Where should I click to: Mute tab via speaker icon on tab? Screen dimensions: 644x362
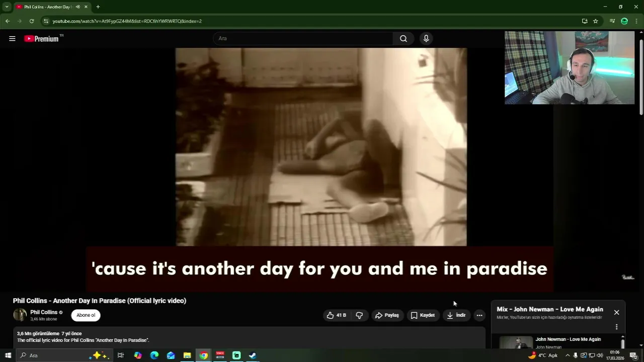[x=77, y=7]
